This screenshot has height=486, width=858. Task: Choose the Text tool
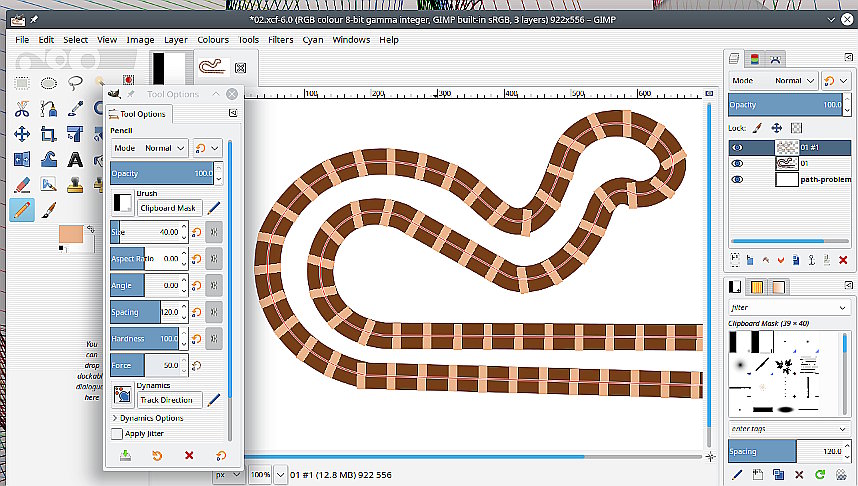coord(74,160)
